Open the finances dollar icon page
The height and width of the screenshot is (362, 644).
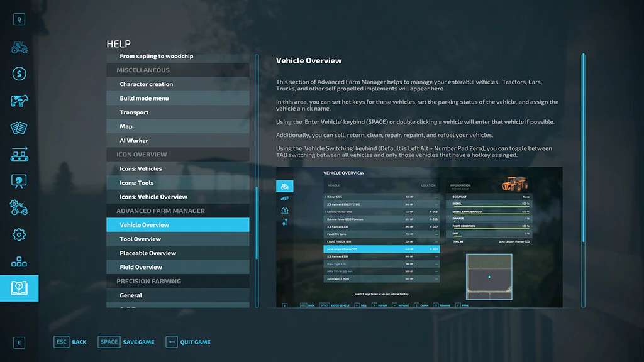[19, 74]
